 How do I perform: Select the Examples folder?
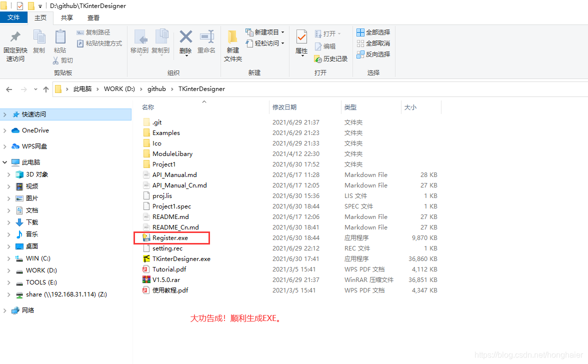coord(166,132)
